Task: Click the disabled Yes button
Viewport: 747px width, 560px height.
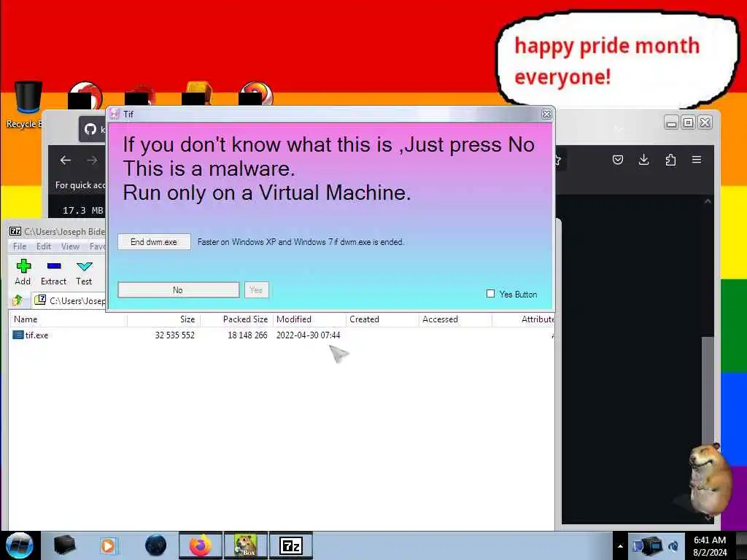Action: 256,290
